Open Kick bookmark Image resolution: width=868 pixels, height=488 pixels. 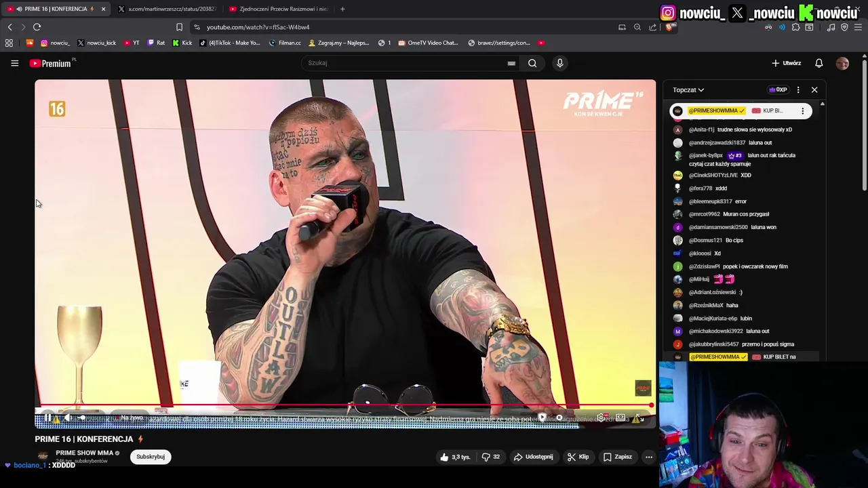(182, 43)
